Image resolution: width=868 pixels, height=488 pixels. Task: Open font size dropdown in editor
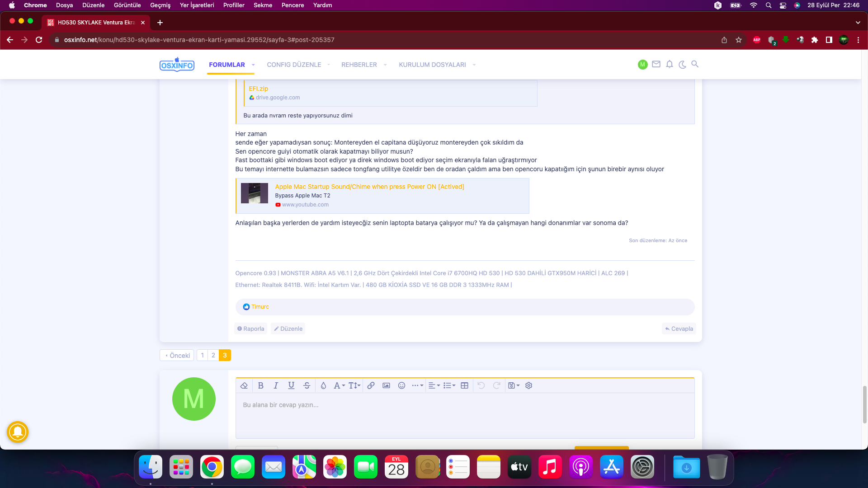[354, 385]
